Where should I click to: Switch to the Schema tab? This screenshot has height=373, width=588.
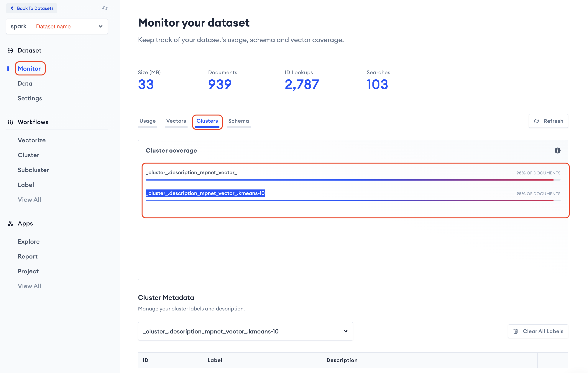(238, 121)
